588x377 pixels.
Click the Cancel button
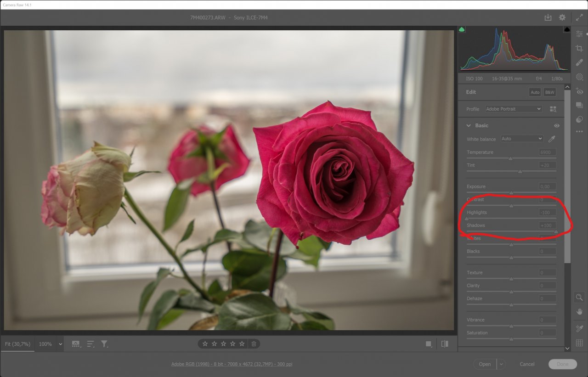point(527,364)
